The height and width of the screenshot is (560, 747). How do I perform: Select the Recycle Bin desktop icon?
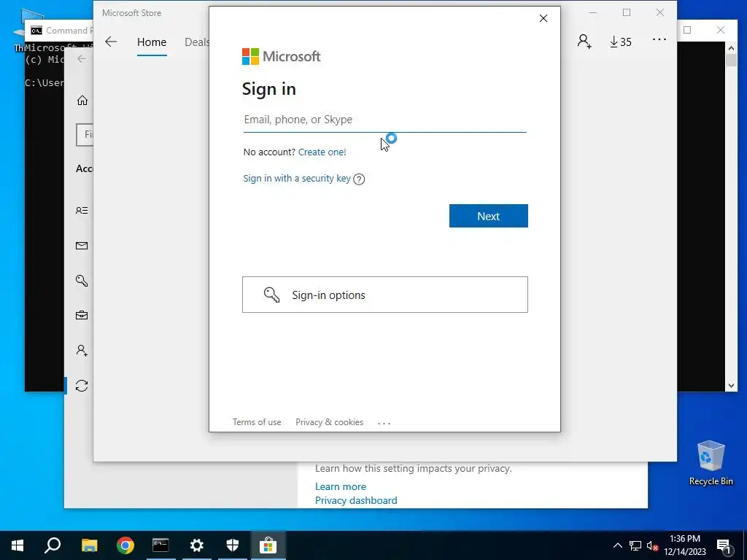tap(711, 463)
